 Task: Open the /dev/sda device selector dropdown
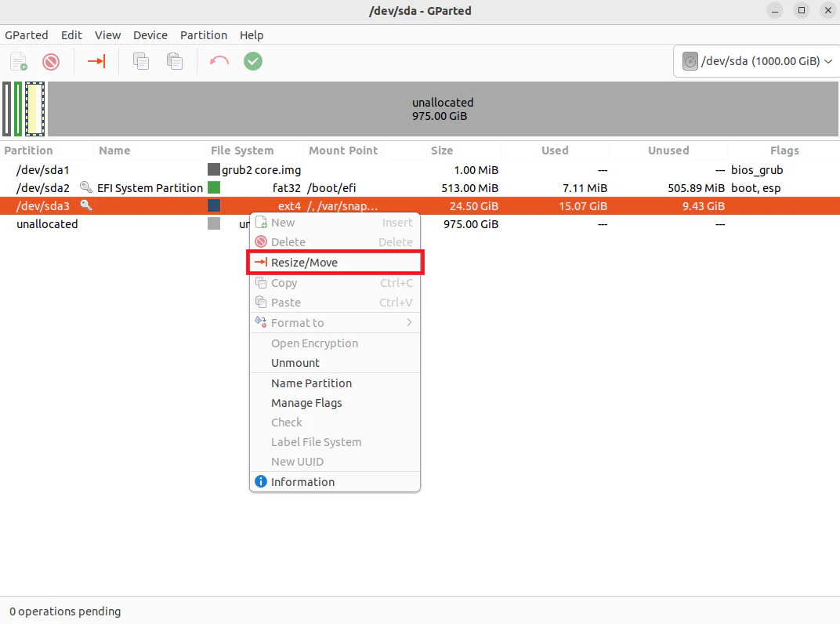pos(756,61)
